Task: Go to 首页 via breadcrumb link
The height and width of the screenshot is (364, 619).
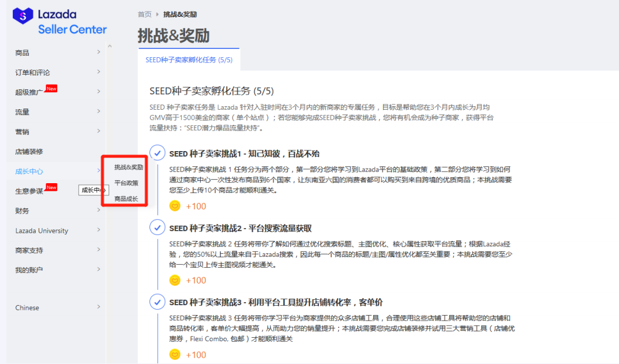Action: tap(144, 15)
